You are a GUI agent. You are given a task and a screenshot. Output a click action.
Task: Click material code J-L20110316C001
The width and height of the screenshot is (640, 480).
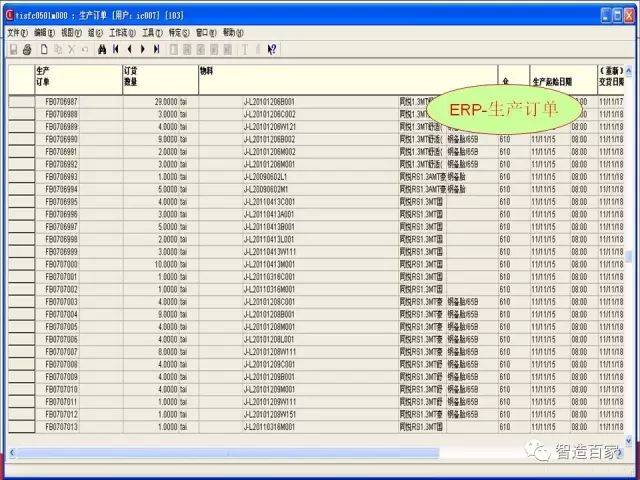point(269,277)
